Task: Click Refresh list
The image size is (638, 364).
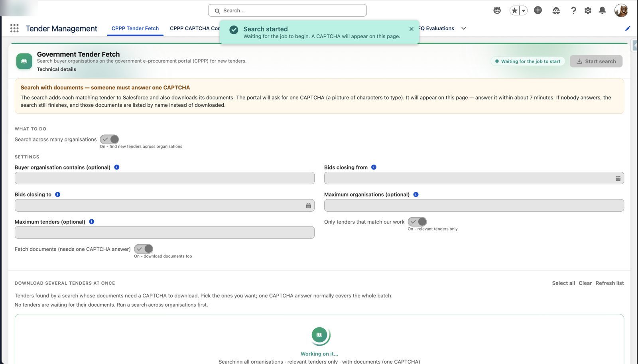Action: point(610,283)
